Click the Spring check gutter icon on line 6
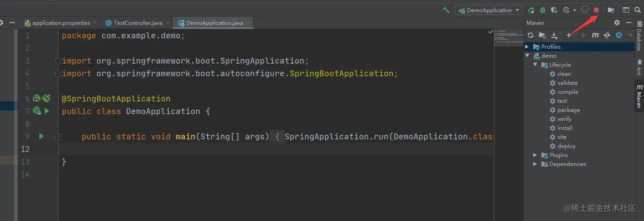 coord(46,98)
